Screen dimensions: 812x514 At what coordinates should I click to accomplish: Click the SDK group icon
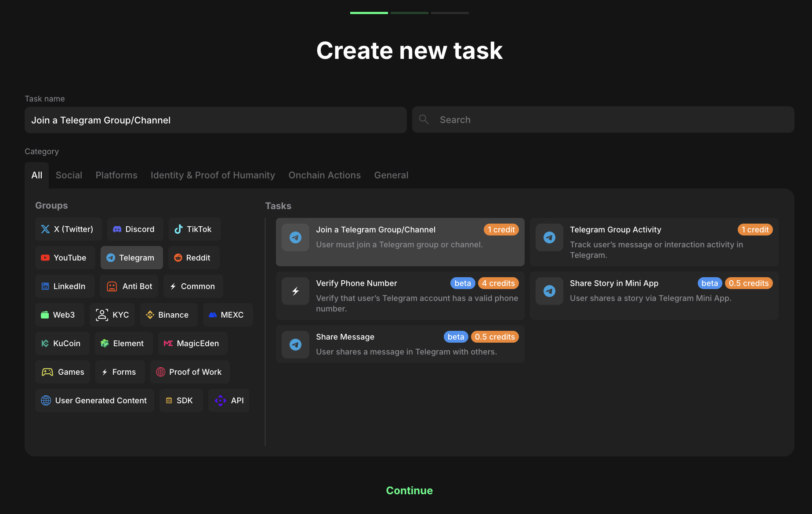169,401
